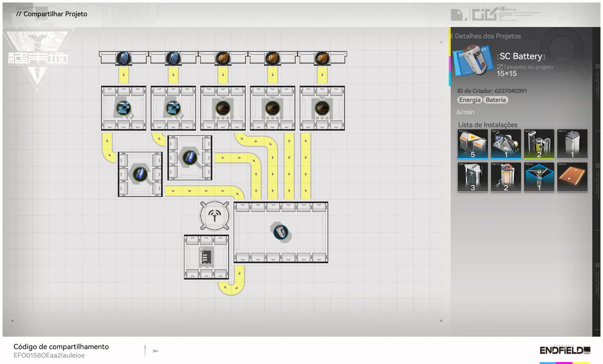Click the glowing orange thermal tower icon
The image size is (603, 364).
506,177
